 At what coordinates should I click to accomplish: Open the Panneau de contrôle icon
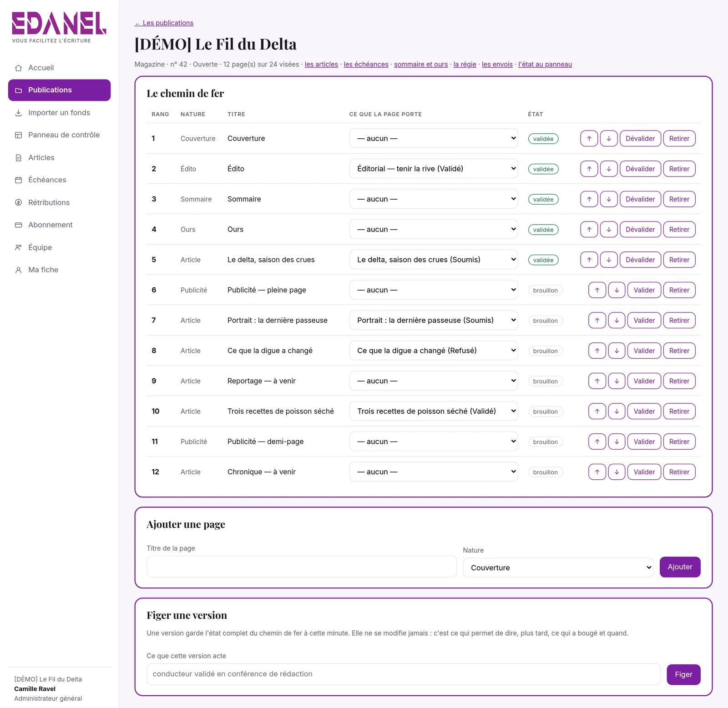pyautogui.click(x=19, y=135)
